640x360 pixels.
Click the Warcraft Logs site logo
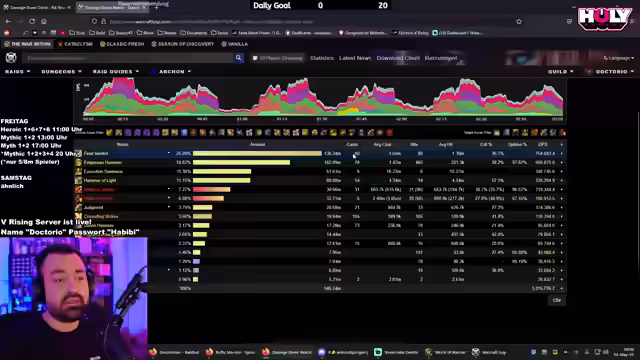[11, 58]
